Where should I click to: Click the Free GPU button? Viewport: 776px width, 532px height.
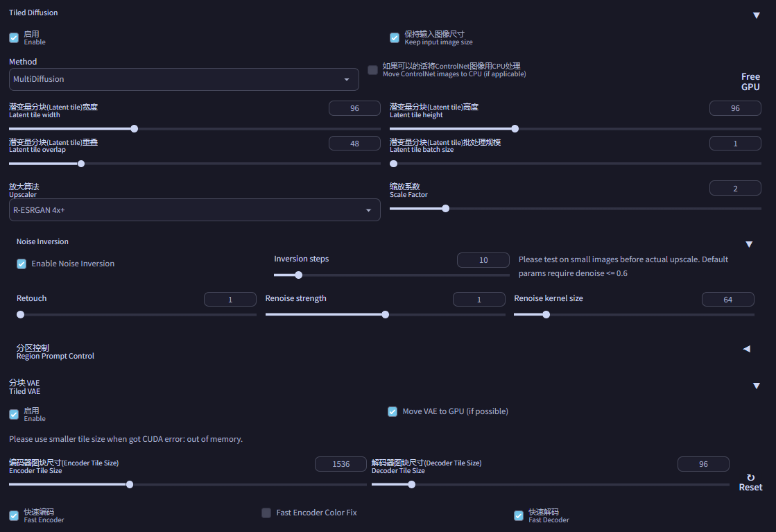point(750,81)
